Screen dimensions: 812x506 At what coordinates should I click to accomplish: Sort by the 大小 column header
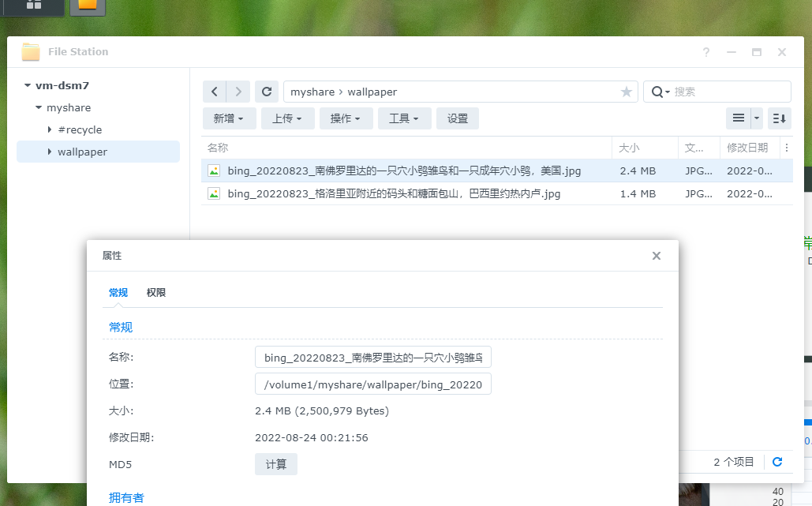645,148
